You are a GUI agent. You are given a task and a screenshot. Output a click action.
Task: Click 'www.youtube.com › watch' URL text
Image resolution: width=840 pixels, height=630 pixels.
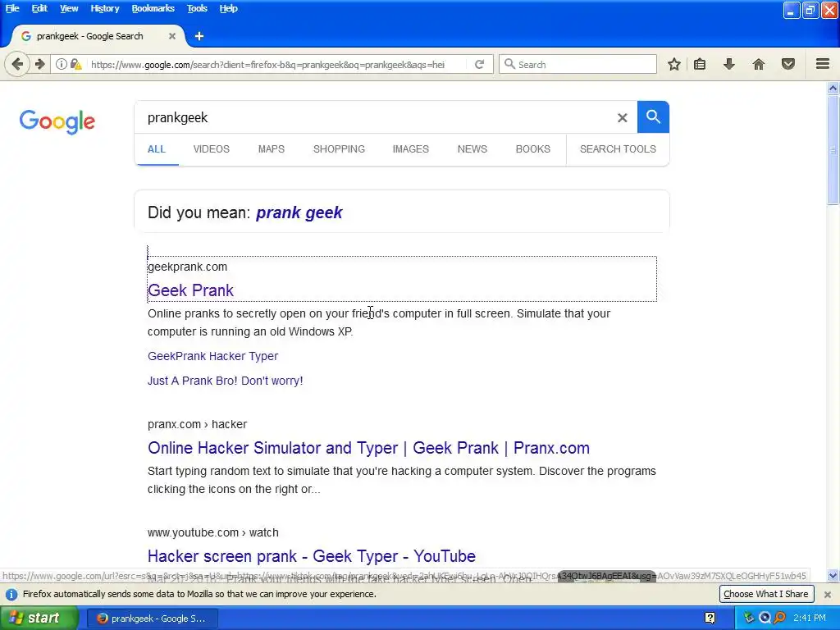[213, 532]
